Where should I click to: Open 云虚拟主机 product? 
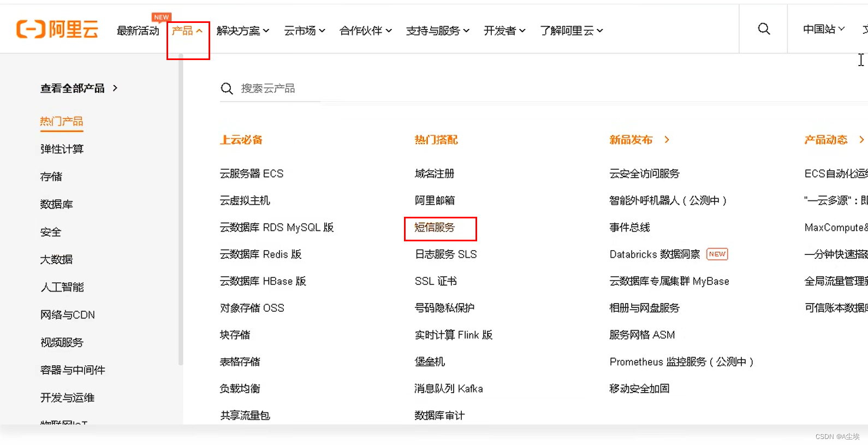(x=245, y=200)
